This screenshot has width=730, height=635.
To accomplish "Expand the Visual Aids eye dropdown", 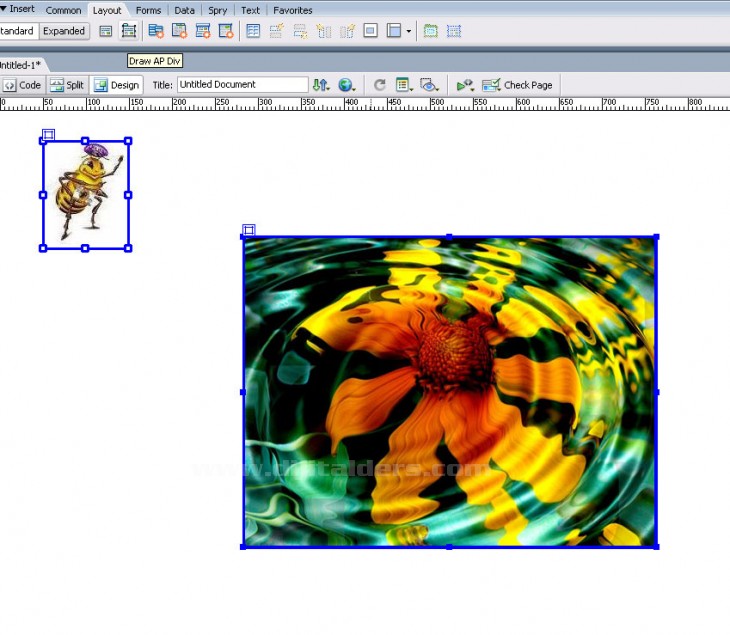I will coord(431,85).
